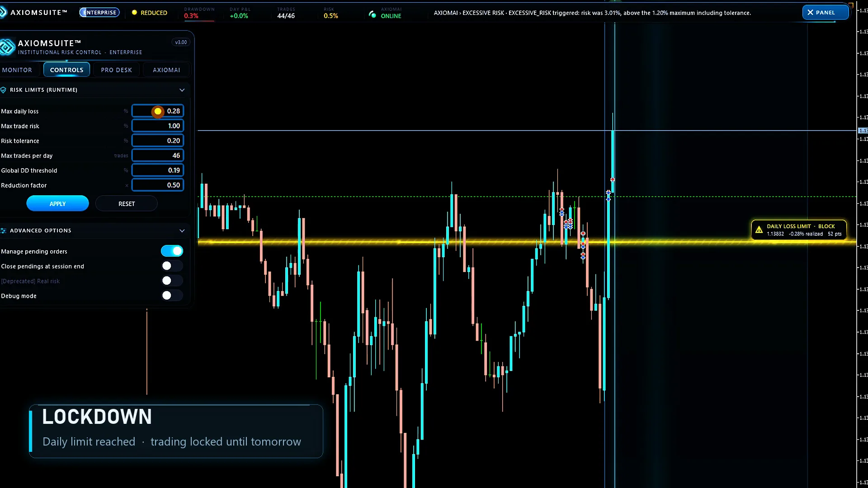Click the v3.00 version badge
The width and height of the screenshot is (868, 488).
181,42
